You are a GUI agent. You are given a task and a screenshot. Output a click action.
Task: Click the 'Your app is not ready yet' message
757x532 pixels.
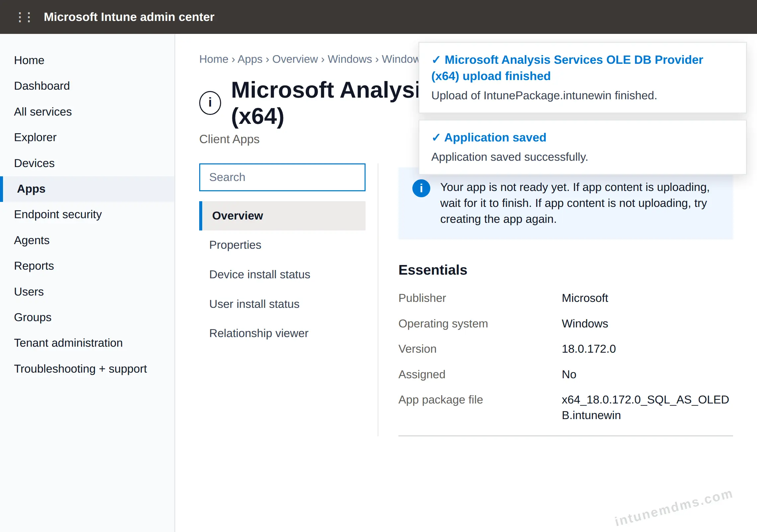[575, 203]
